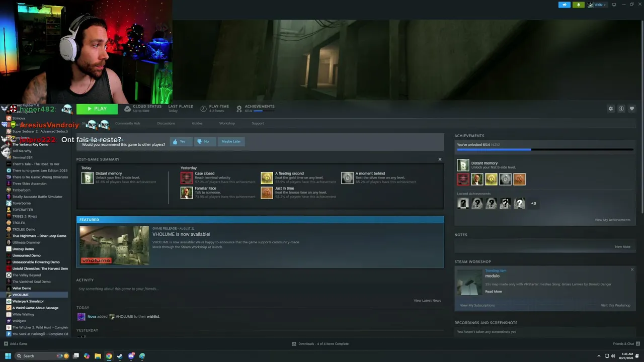Switch to Google Chrome on the taskbar
This screenshot has width=644, height=362.
click(109, 356)
